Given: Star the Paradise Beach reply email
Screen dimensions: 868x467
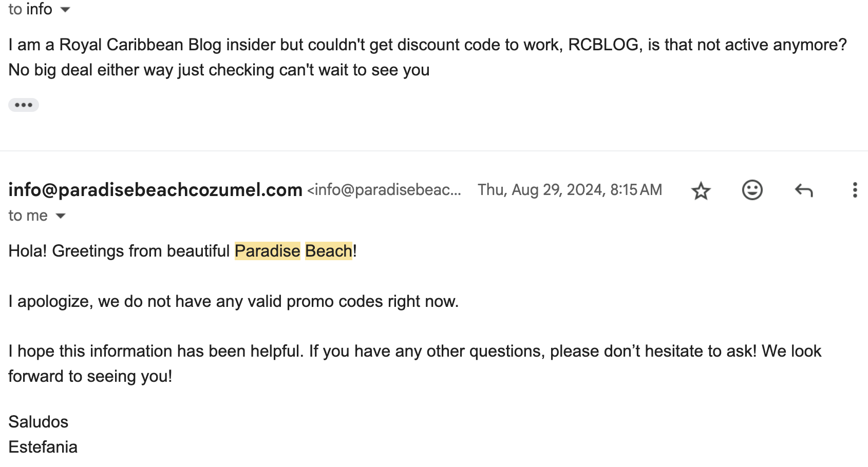Looking at the screenshot, I should 701,190.
